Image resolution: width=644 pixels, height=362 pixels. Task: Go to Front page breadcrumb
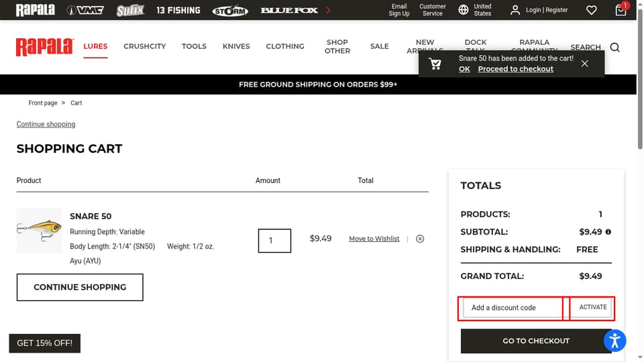tap(43, 103)
